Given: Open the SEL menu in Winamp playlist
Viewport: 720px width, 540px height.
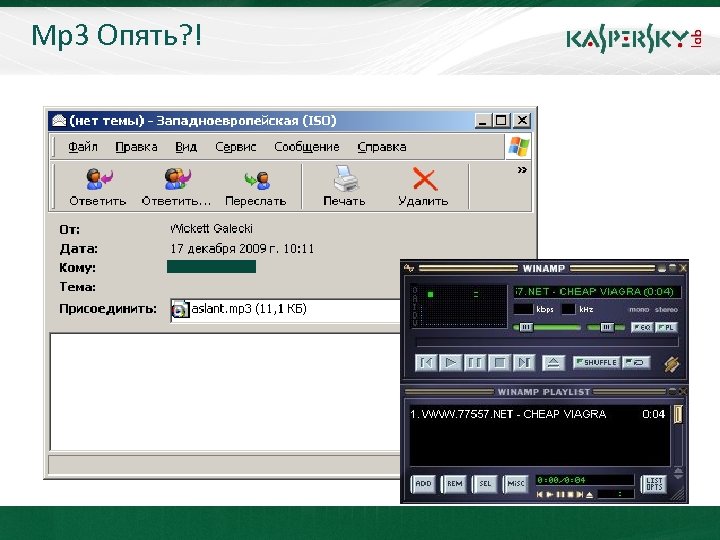Looking at the screenshot, I should coord(485,484).
